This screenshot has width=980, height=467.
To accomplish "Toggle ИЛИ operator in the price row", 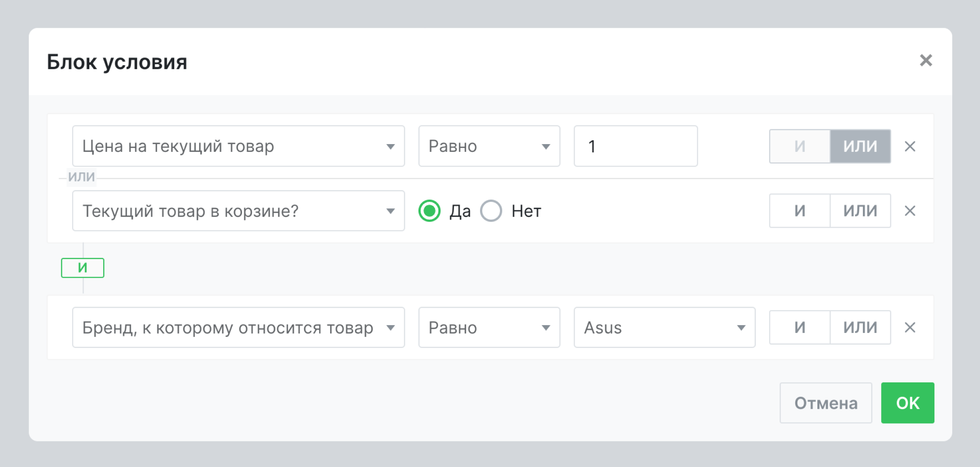I will coord(860,146).
